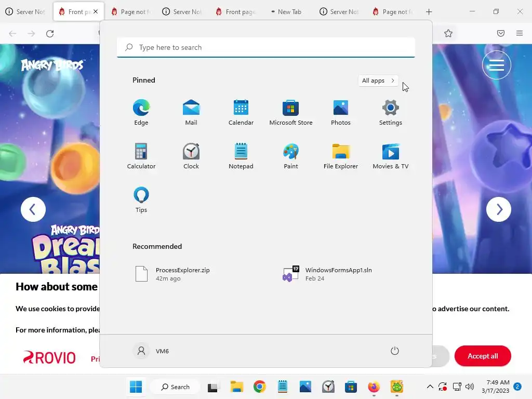Launch Movies & TV app
The width and height of the screenshot is (532, 399).
[391, 156]
